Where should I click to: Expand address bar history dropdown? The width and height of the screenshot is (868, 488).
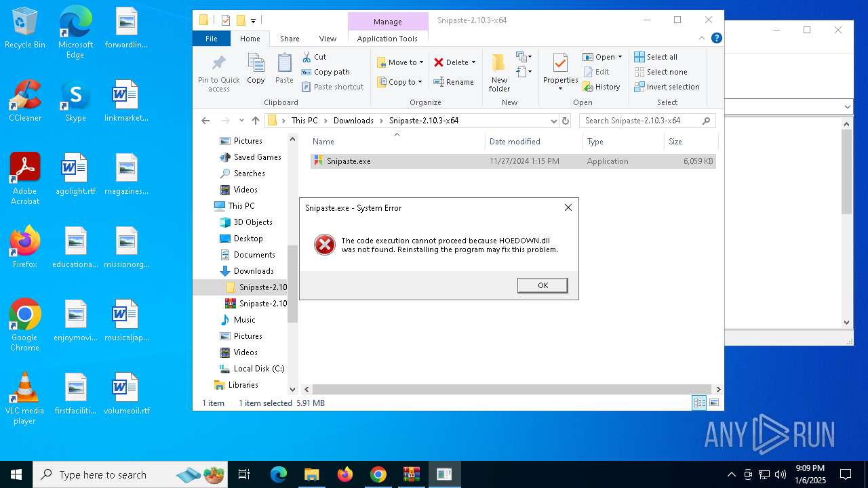click(x=554, y=121)
